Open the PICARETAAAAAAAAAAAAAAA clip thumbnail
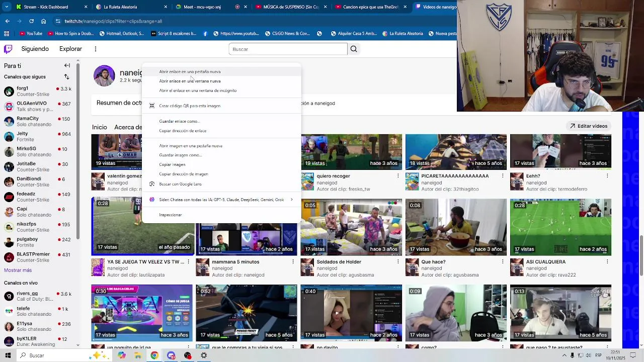Viewport: 644px width, 362px height. [456, 152]
